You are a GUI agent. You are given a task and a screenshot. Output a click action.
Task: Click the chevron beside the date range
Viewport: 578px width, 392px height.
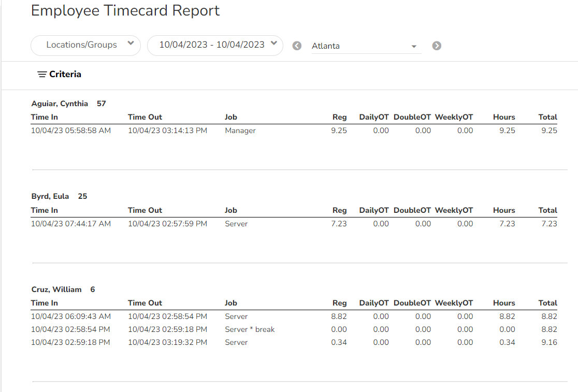pos(274,44)
